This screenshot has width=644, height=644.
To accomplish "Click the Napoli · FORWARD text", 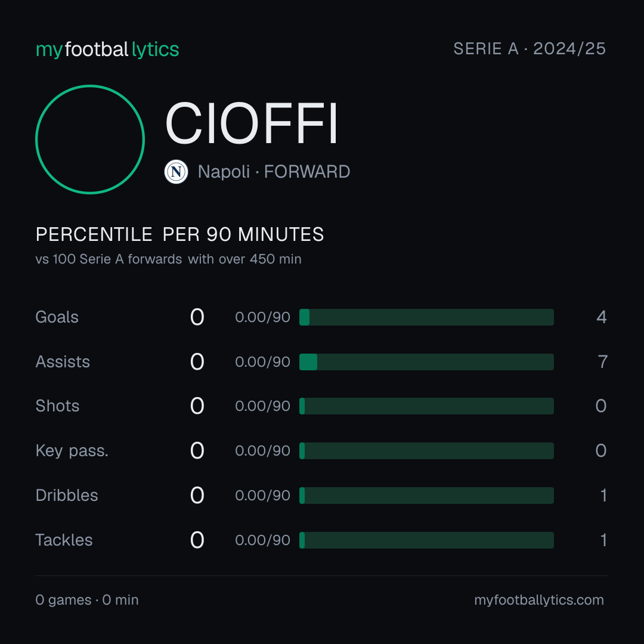I will (x=274, y=172).
